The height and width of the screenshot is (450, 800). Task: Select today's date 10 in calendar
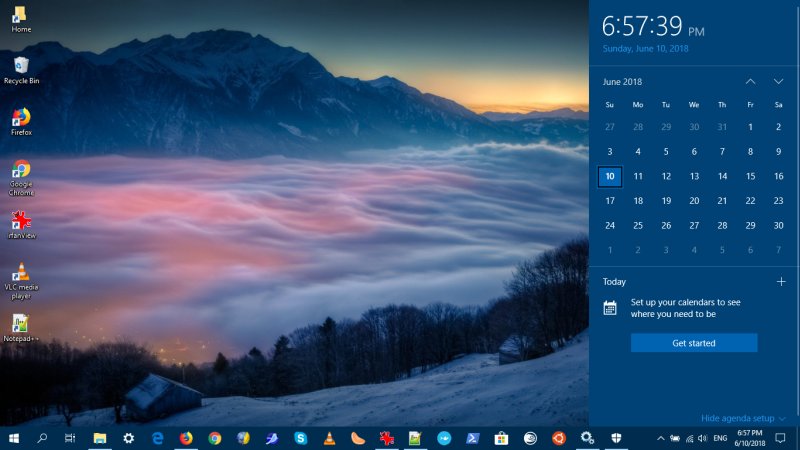tap(610, 177)
